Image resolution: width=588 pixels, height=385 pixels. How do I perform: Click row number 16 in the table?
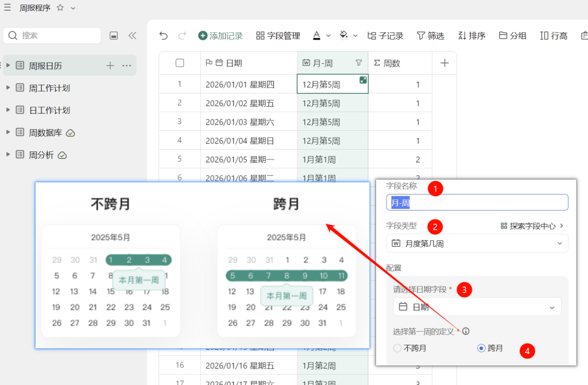click(x=180, y=365)
